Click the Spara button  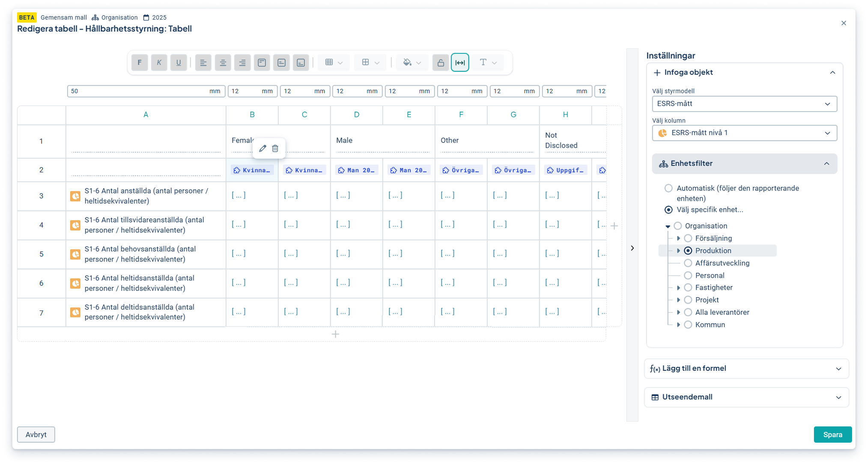coord(832,435)
